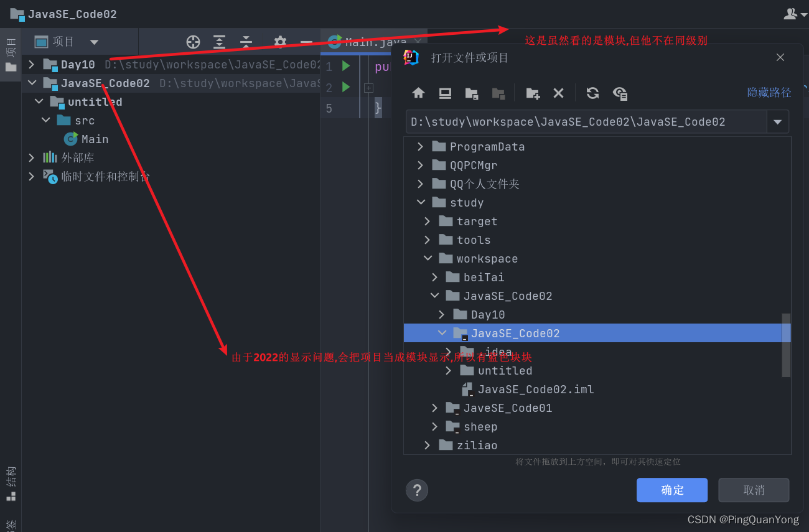Screen dimensions: 809x532
Task: Collapse JavaSE_Code02 module in Project tree
Action: pos(31,83)
